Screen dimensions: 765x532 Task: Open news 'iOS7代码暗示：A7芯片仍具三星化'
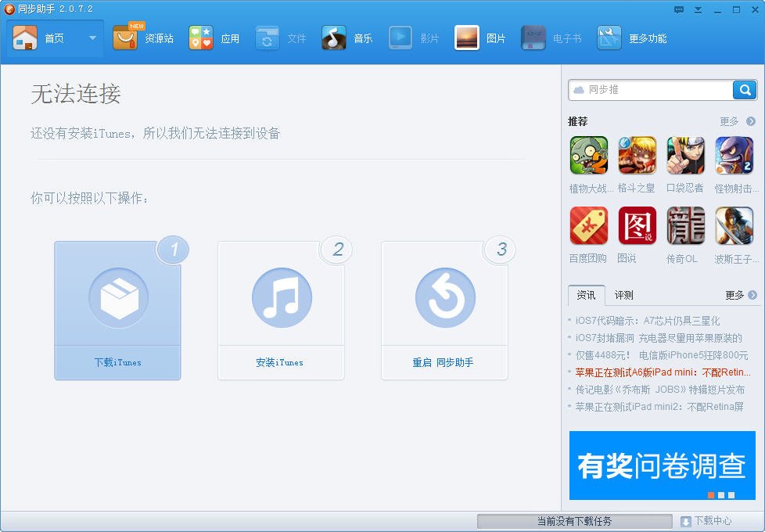click(648, 321)
